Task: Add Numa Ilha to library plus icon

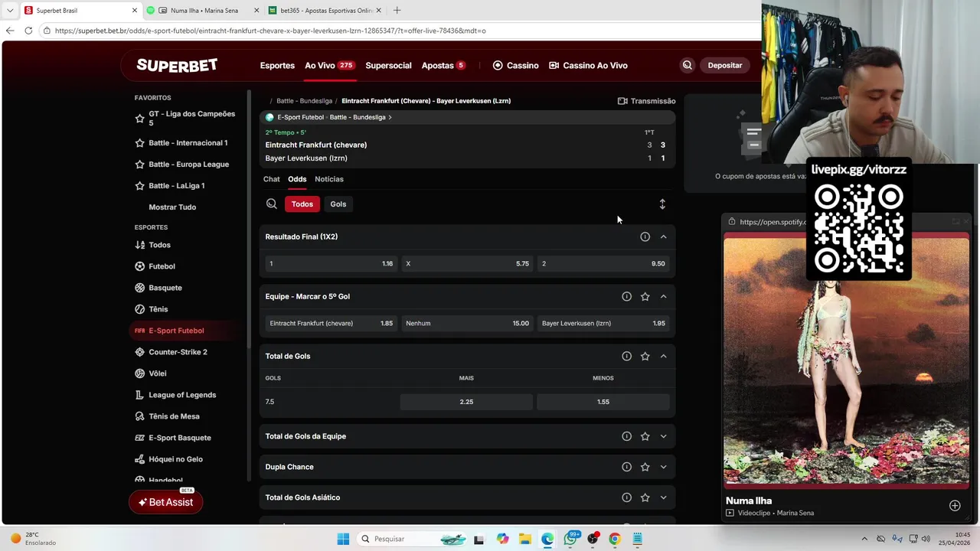Action: click(955, 505)
